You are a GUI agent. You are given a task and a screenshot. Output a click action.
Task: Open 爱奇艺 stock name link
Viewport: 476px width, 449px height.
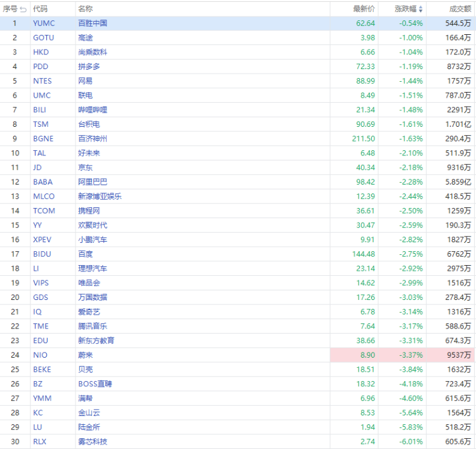tap(89, 312)
